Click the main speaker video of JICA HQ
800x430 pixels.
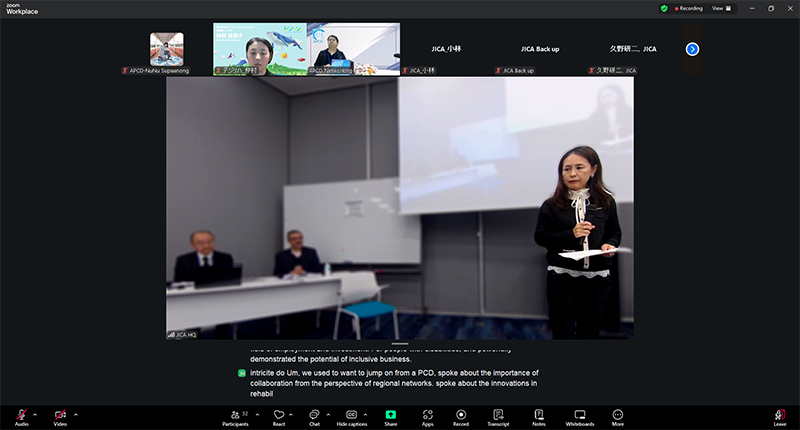(x=400, y=208)
